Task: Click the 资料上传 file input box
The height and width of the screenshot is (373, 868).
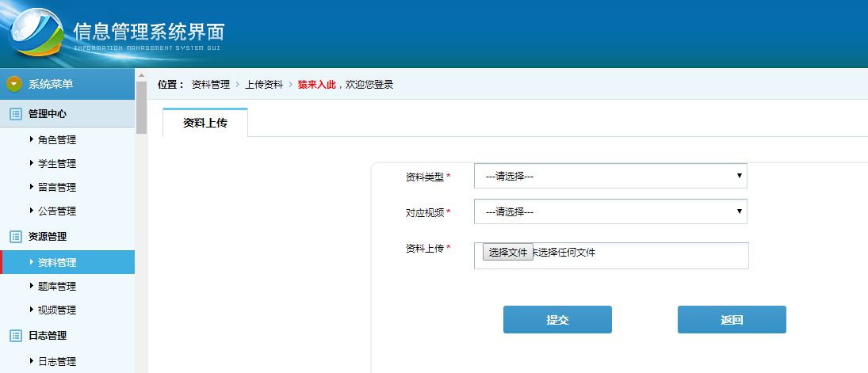Action: click(611, 256)
